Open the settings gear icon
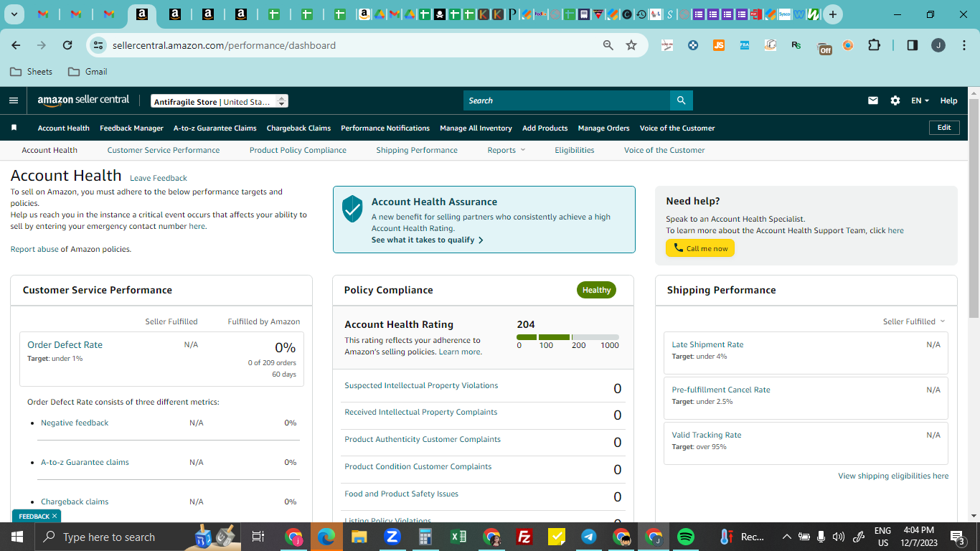980x551 pixels. point(895,100)
